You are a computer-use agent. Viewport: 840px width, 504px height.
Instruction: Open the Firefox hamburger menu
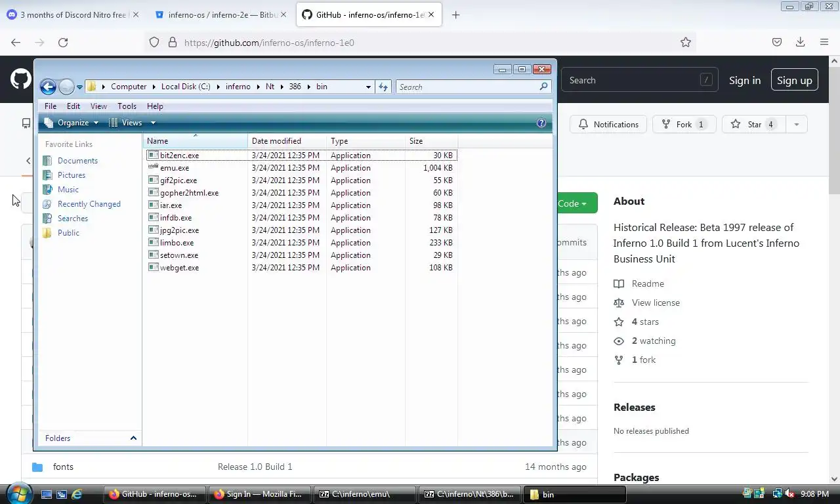824,43
